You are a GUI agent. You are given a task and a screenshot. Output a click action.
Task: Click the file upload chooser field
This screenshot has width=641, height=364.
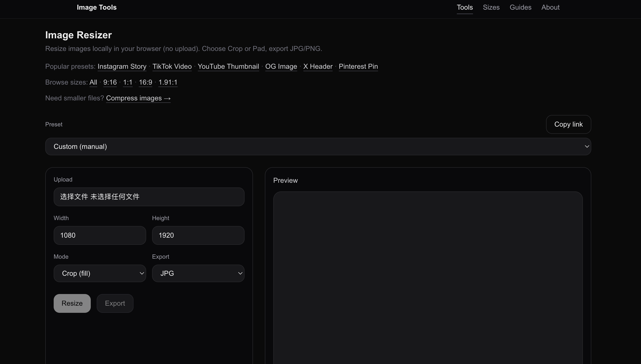149,197
